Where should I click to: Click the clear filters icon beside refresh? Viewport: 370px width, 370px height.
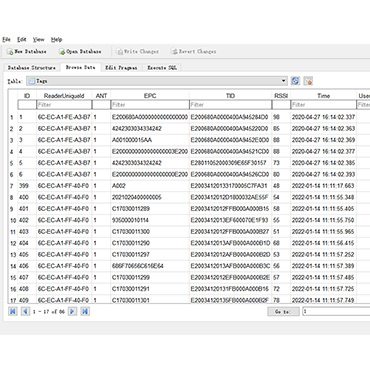click(308, 81)
